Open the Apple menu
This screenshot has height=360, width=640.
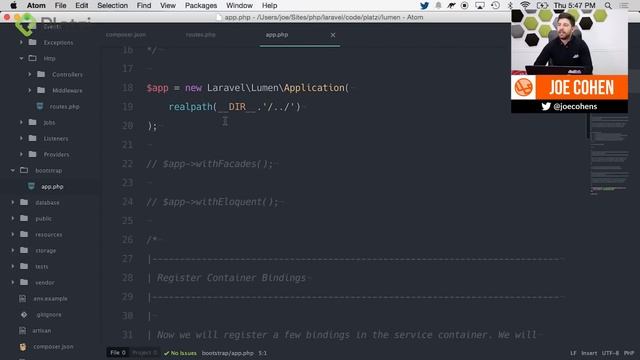[x=13, y=5]
